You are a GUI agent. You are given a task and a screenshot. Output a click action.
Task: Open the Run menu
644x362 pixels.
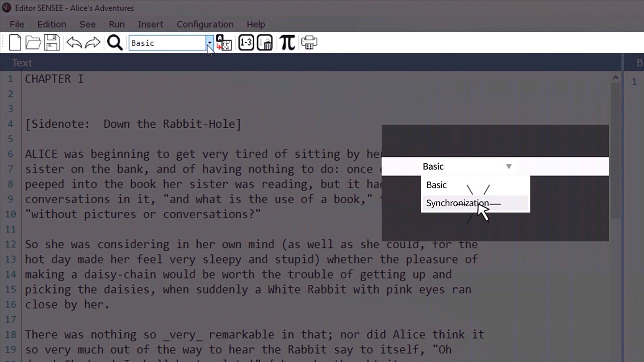[x=117, y=24]
